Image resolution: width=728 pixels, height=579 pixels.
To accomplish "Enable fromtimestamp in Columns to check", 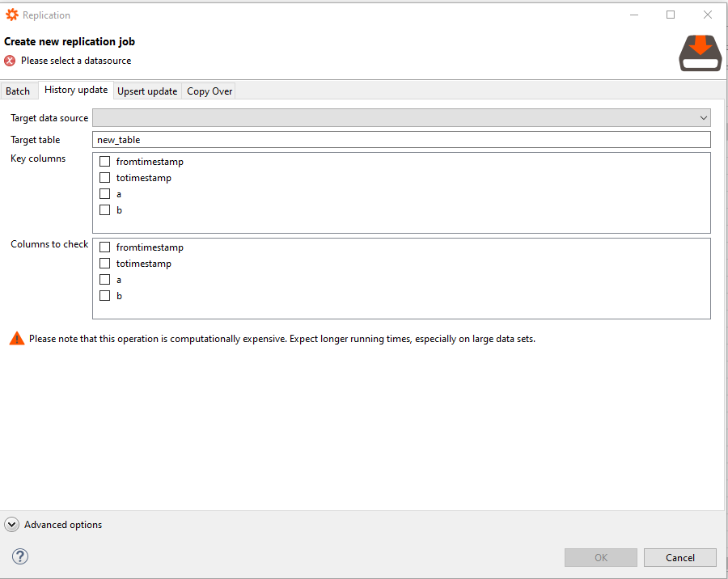I will tap(104, 247).
